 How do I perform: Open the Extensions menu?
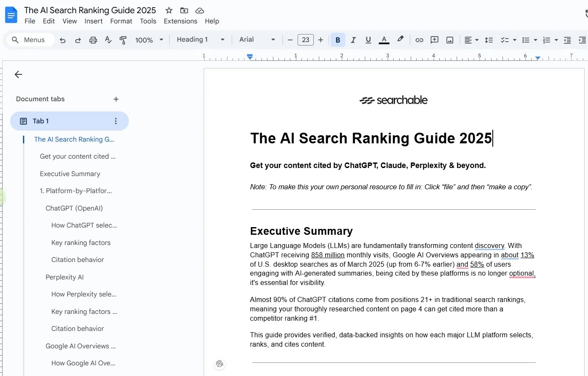180,21
